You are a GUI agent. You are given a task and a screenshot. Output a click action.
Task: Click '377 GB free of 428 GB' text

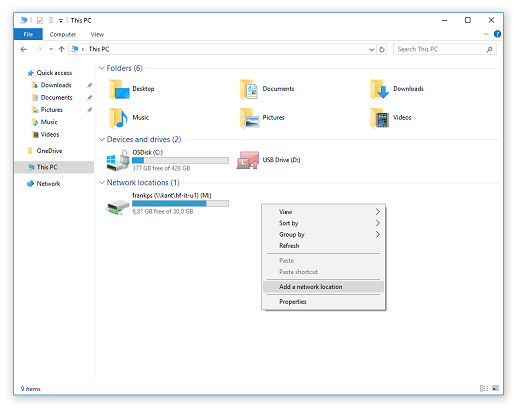click(x=161, y=168)
